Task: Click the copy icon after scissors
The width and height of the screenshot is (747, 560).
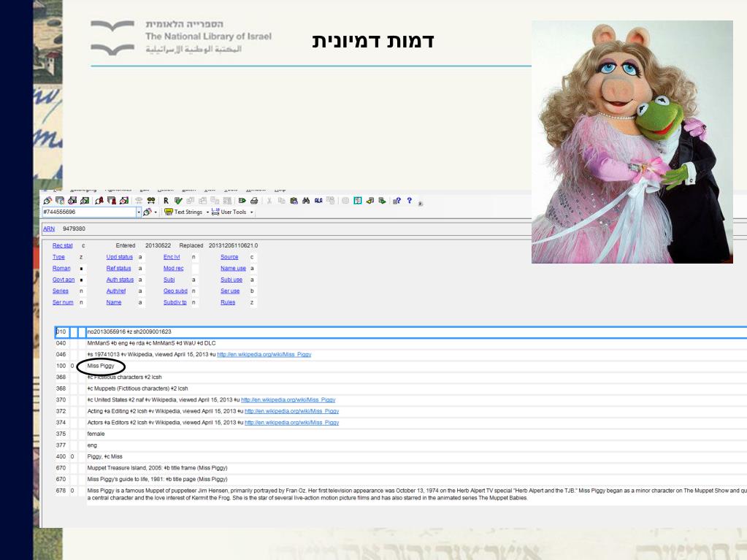Action: [x=282, y=201]
